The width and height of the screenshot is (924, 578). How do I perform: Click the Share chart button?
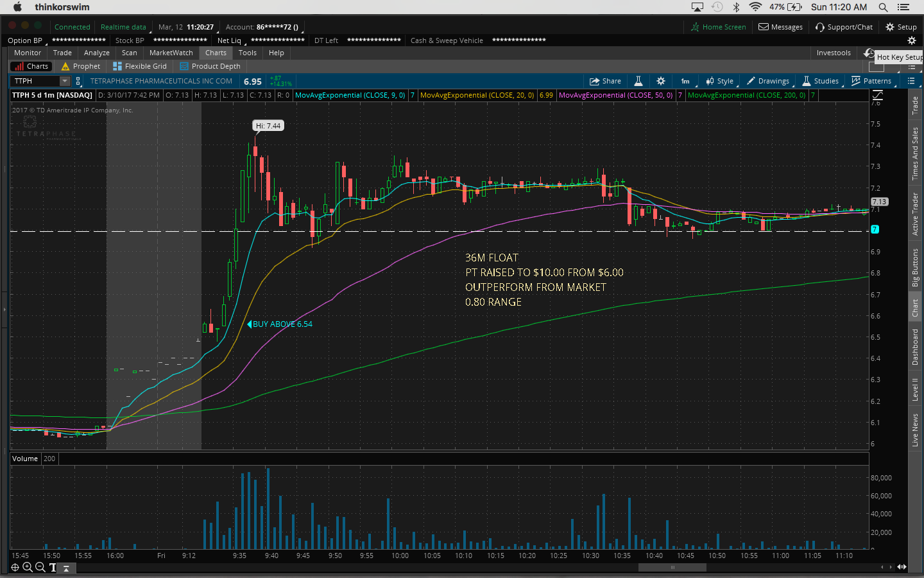point(605,81)
